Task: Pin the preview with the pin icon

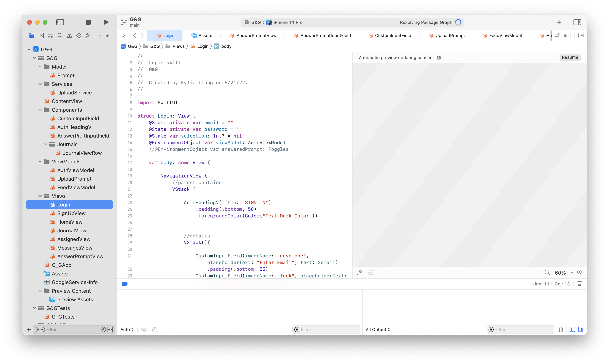Action: tap(359, 273)
